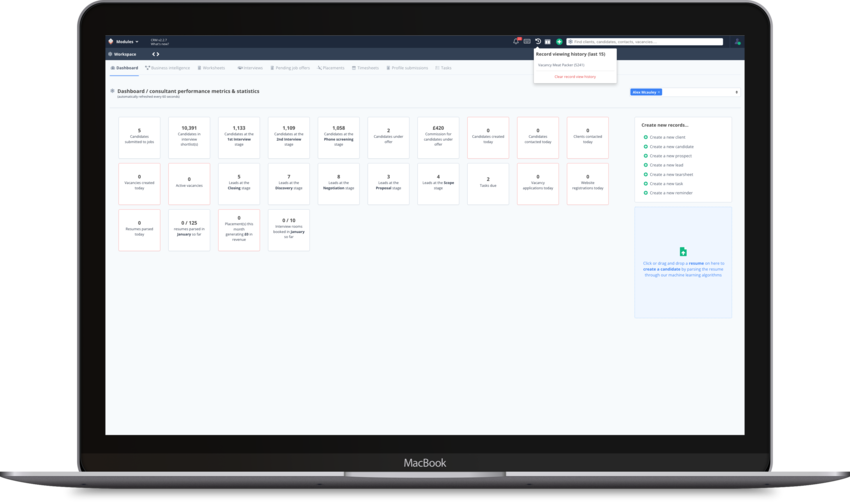850x503 pixels.
Task: Click plus icon beside Create a new candidate
Action: [646, 146]
